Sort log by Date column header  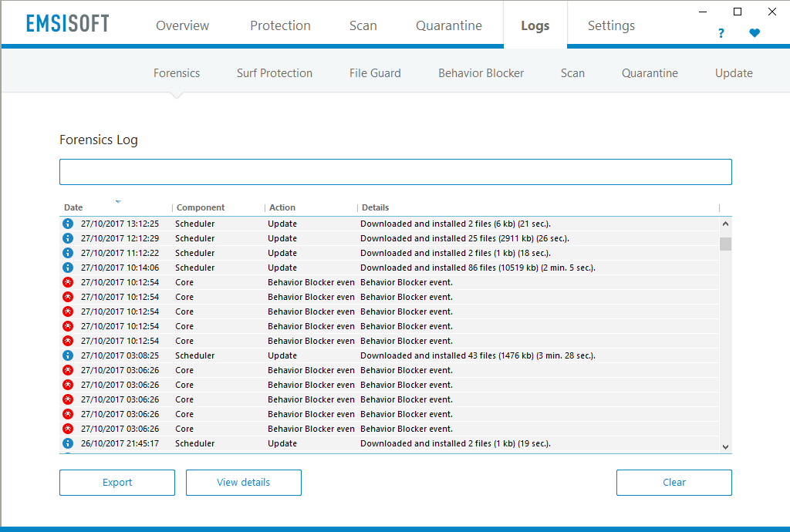pos(74,207)
